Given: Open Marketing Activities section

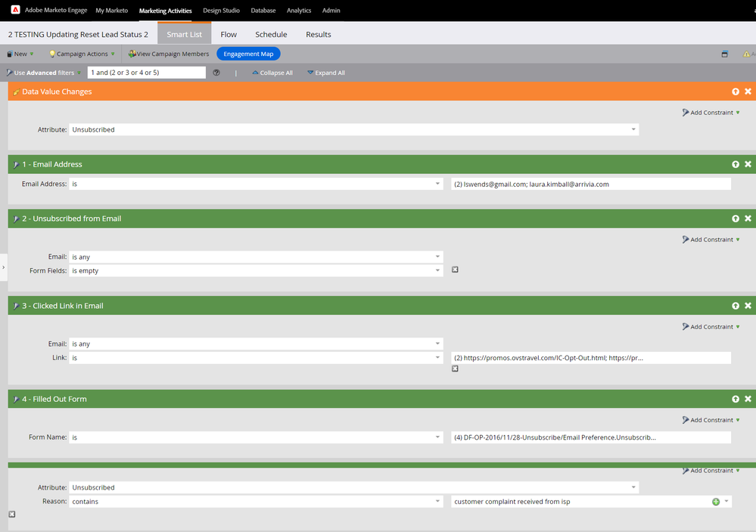Looking at the screenshot, I should [166, 10].
